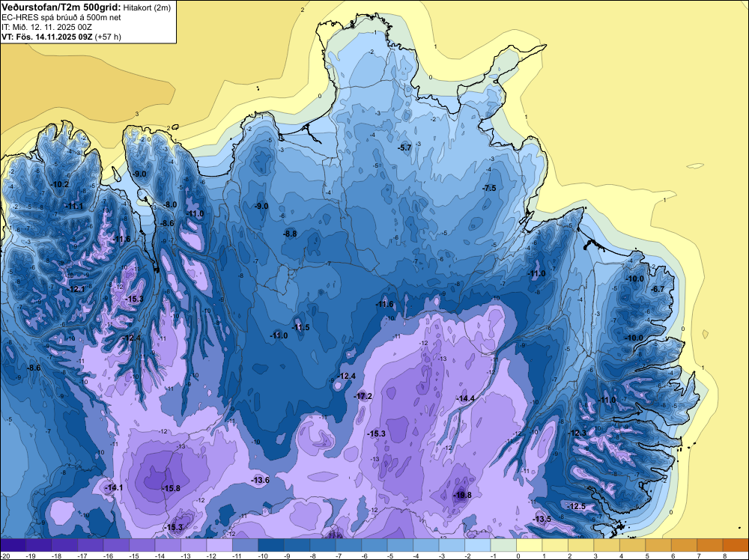Click the -12.1 temperature label
This screenshot has width=749, height=560.
click(x=76, y=289)
